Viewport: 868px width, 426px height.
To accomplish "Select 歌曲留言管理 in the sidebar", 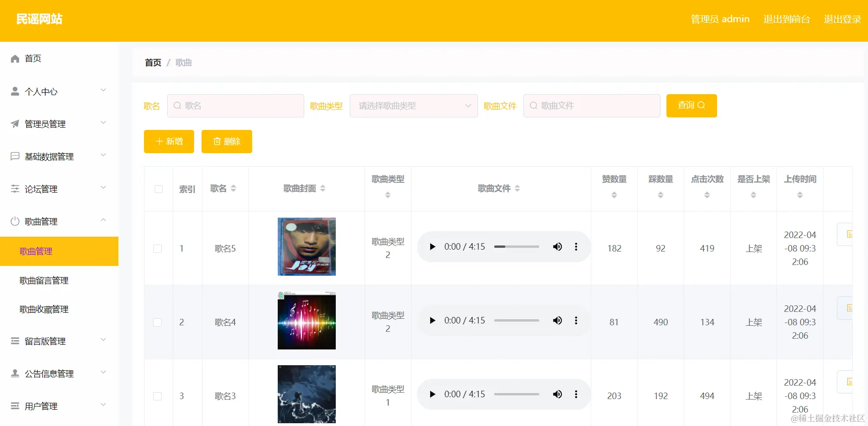I will click(x=44, y=280).
